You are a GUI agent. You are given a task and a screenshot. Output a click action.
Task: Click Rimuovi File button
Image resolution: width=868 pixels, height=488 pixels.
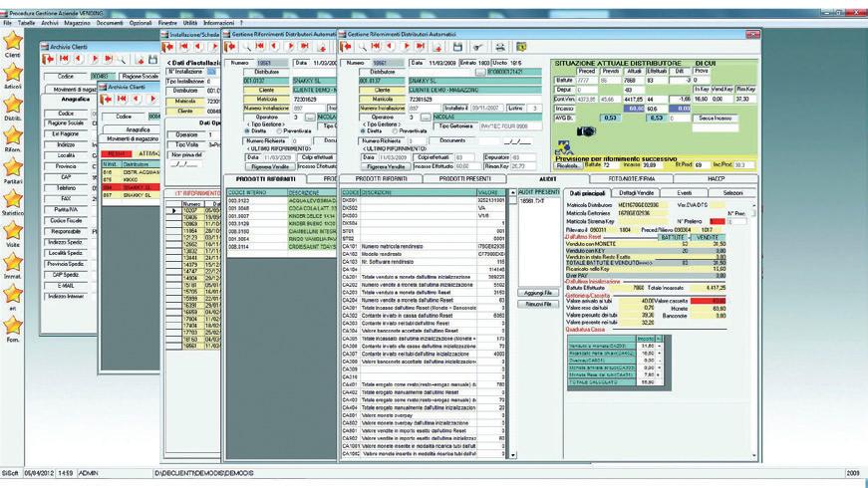[538, 305]
